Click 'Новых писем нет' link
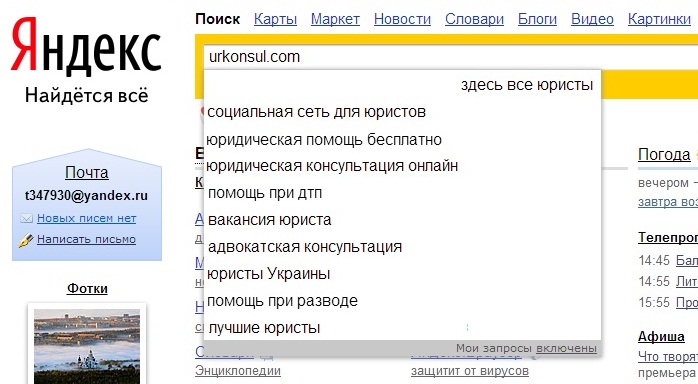 [86, 218]
